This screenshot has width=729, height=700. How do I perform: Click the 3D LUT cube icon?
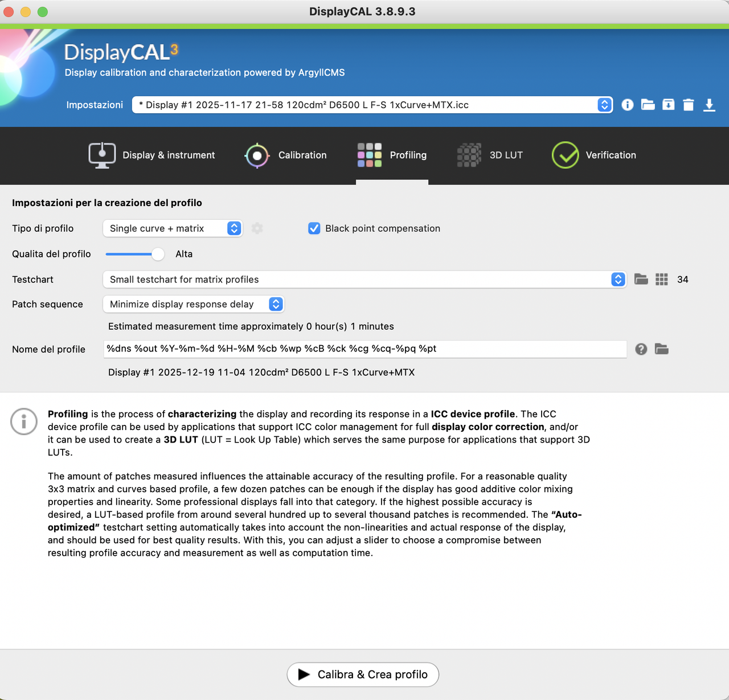point(469,155)
